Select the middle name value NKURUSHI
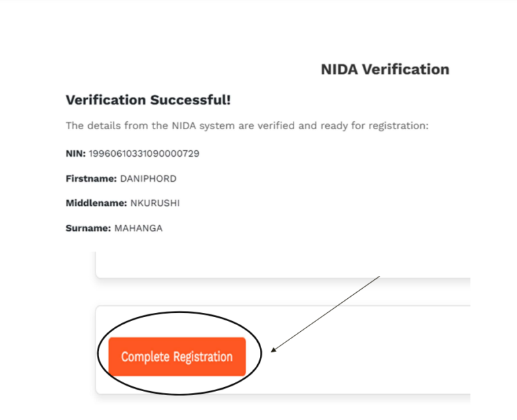The height and width of the screenshot is (420, 517). pyautogui.click(x=157, y=203)
